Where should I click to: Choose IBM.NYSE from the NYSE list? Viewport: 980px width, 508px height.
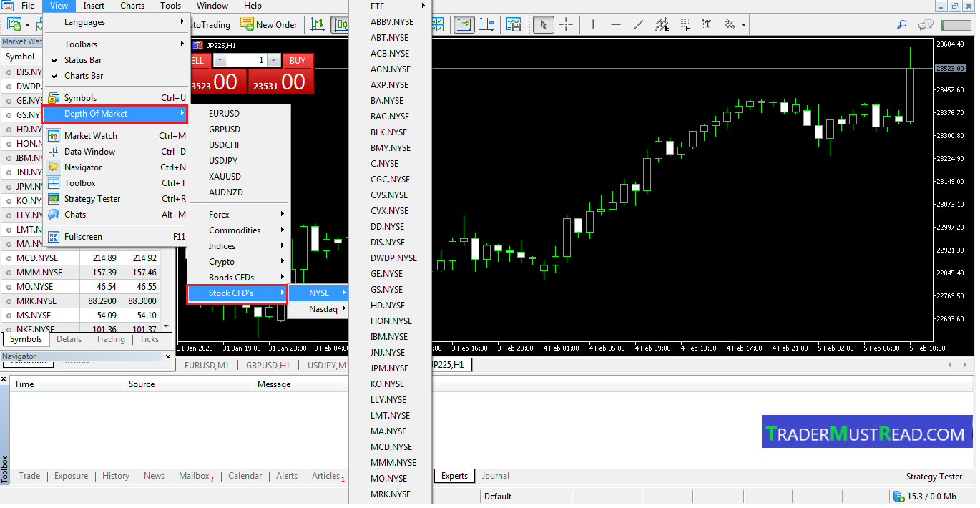pos(391,337)
